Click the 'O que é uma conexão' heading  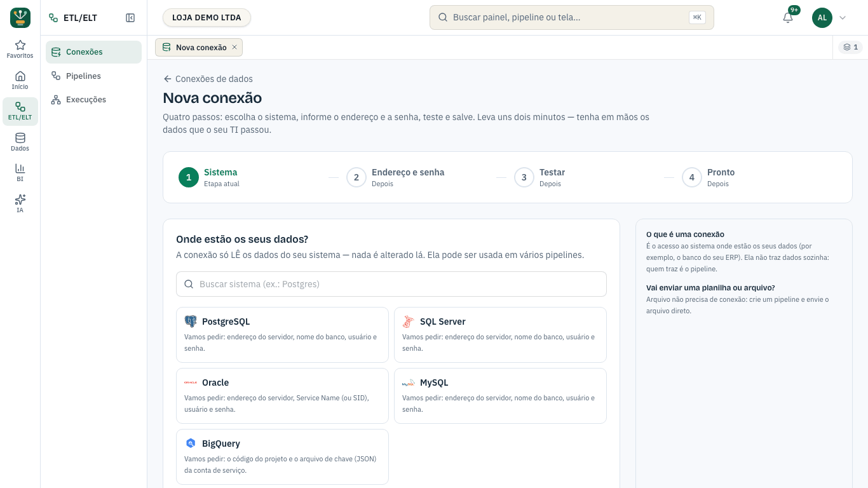coord(685,234)
